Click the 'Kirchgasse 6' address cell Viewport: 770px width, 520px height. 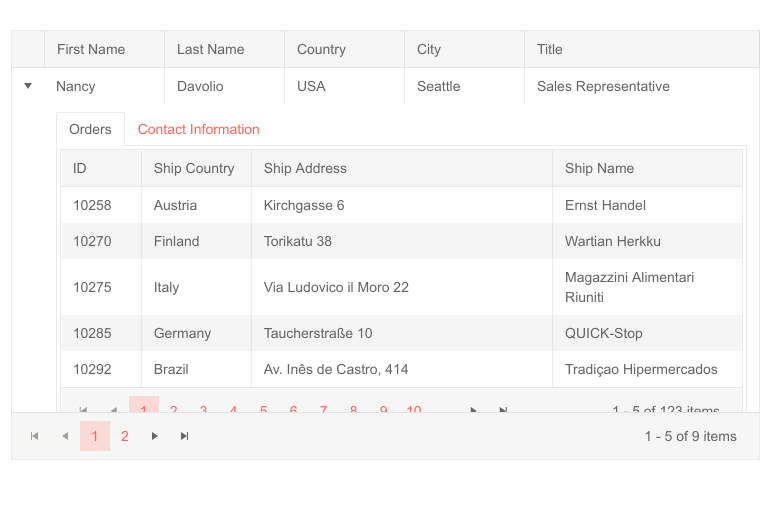point(402,205)
